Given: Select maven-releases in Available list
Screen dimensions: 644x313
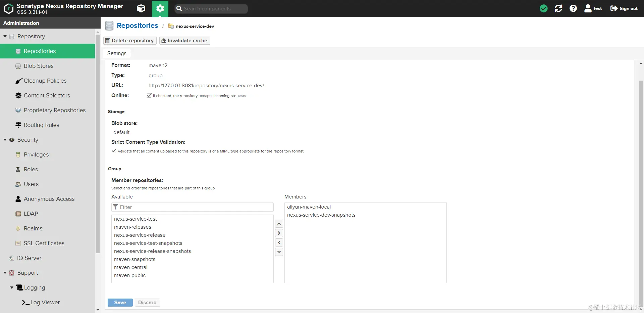Looking at the screenshot, I should (x=193, y=227).
